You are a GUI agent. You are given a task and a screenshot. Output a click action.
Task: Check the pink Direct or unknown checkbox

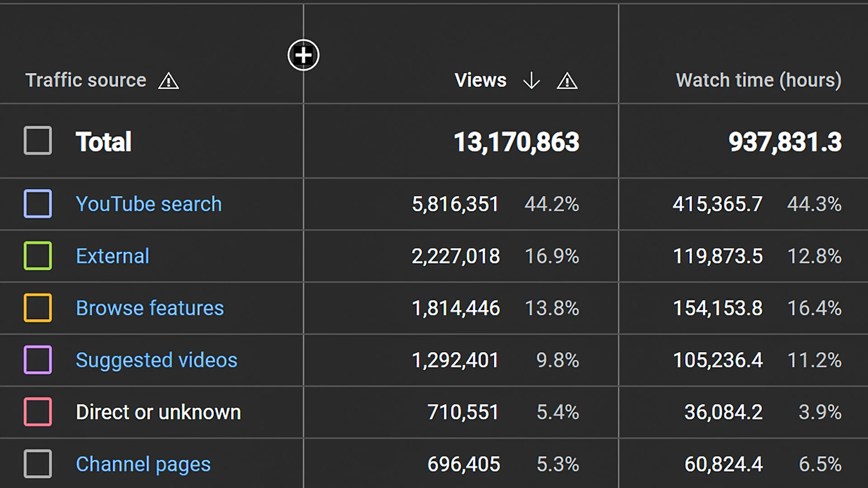click(x=38, y=412)
